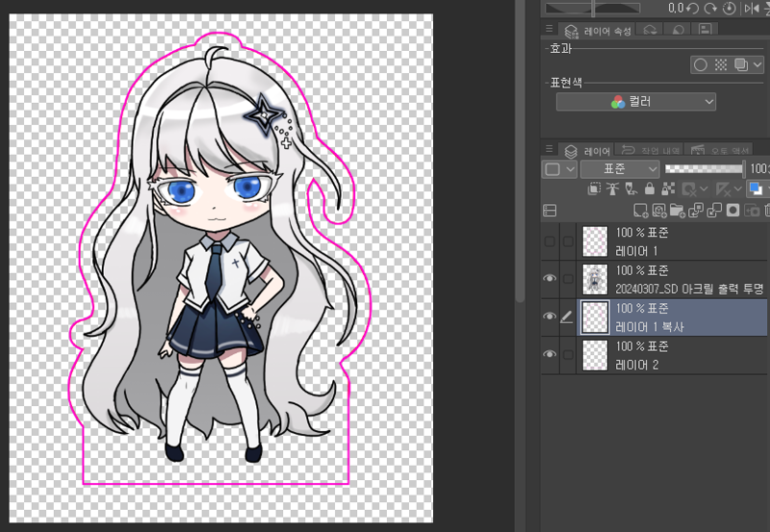
Task: Click layer name 레이어 2
Action: pyautogui.click(x=637, y=365)
